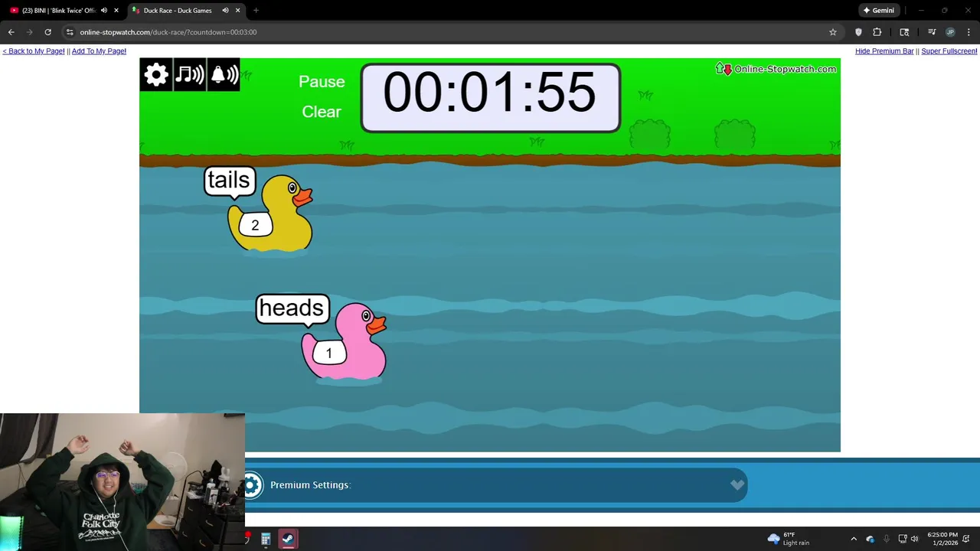Click Hide Premium Bar link
The image size is (980, 551).
pyautogui.click(x=884, y=51)
